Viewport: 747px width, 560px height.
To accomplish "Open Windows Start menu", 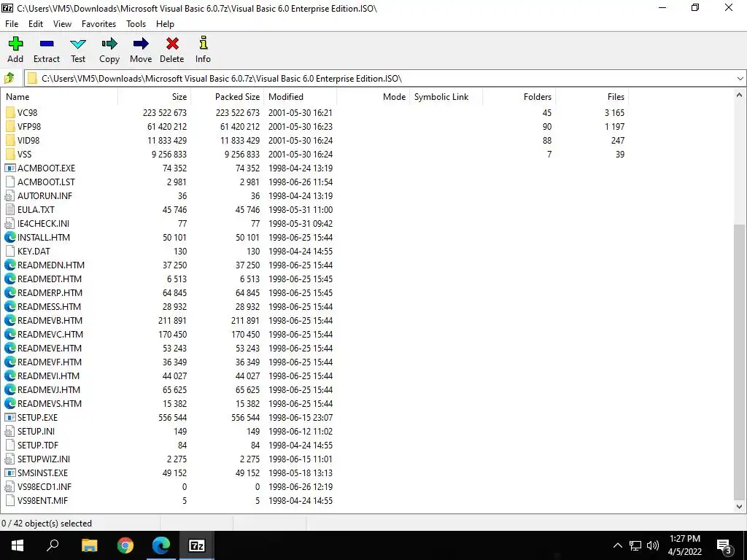I will pos(18,545).
